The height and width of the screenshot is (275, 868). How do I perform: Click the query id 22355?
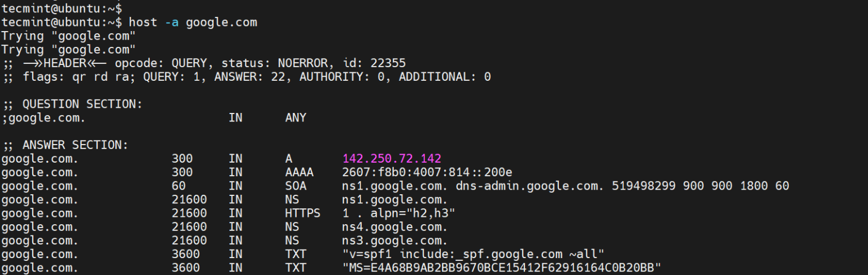388,63
